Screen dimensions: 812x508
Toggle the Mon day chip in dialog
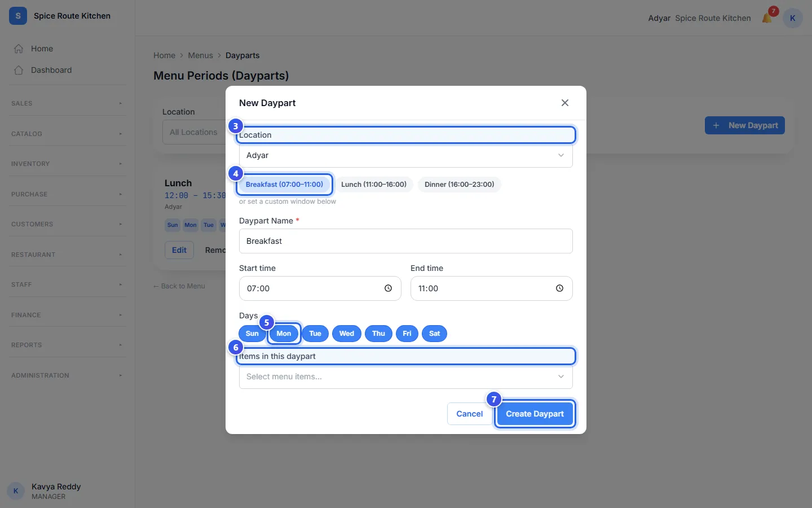coord(284,334)
